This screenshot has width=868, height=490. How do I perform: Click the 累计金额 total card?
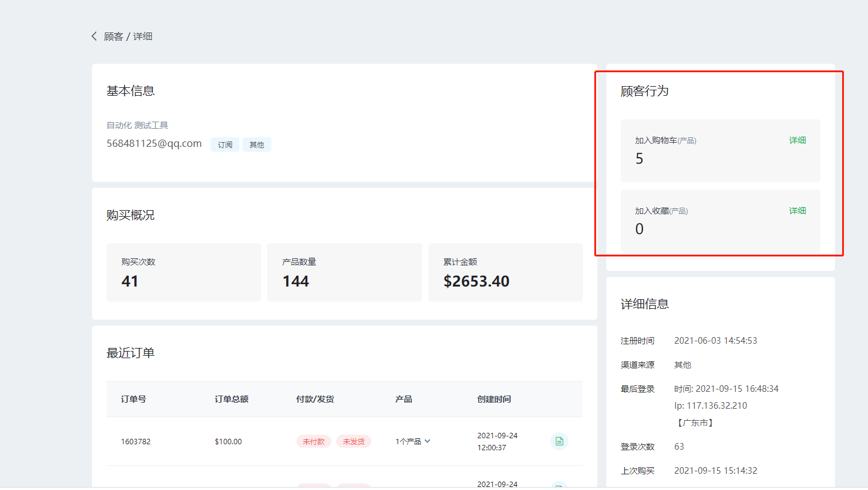coord(505,272)
